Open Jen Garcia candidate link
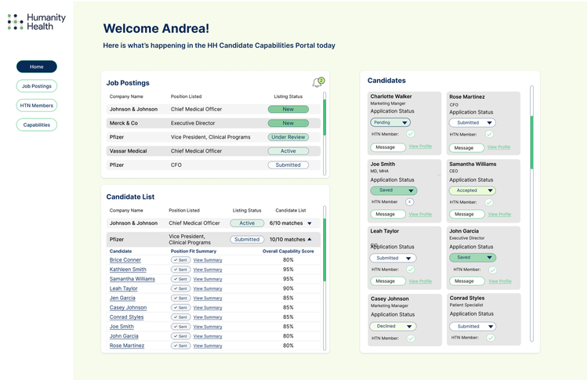 [122, 298]
